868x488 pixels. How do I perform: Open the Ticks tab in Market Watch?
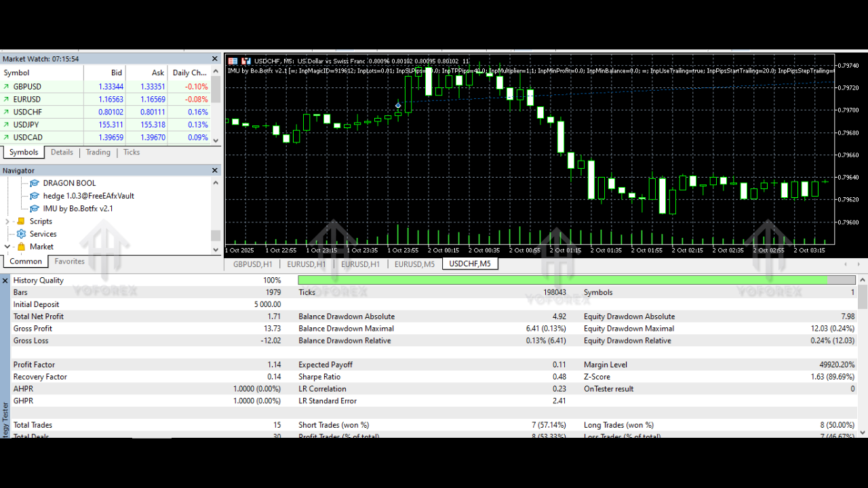pyautogui.click(x=132, y=152)
